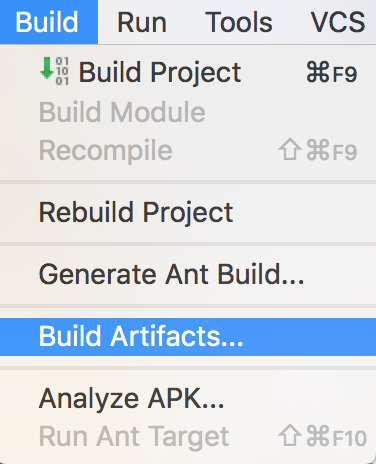Open the highlighted Build menu

[49, 22]
